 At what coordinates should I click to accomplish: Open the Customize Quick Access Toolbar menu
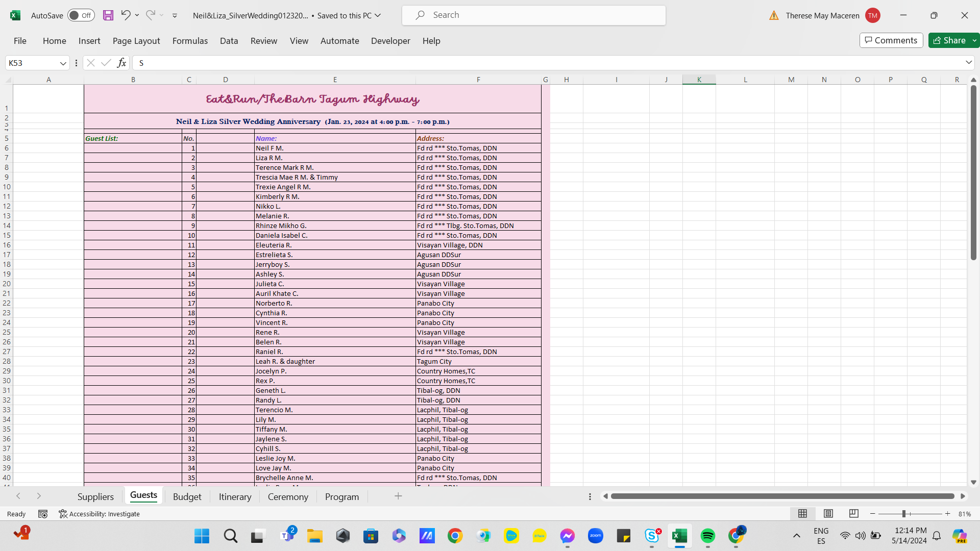click(175, 16)
